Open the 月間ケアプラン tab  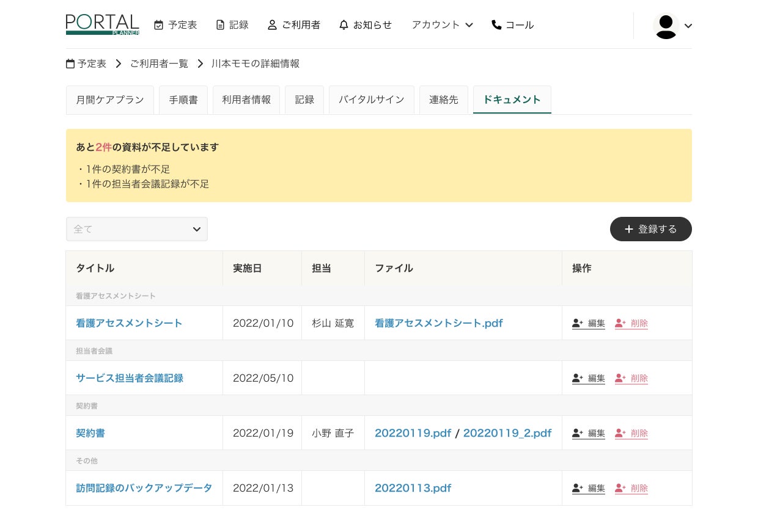pyautogui.click(x=110, y=100)
